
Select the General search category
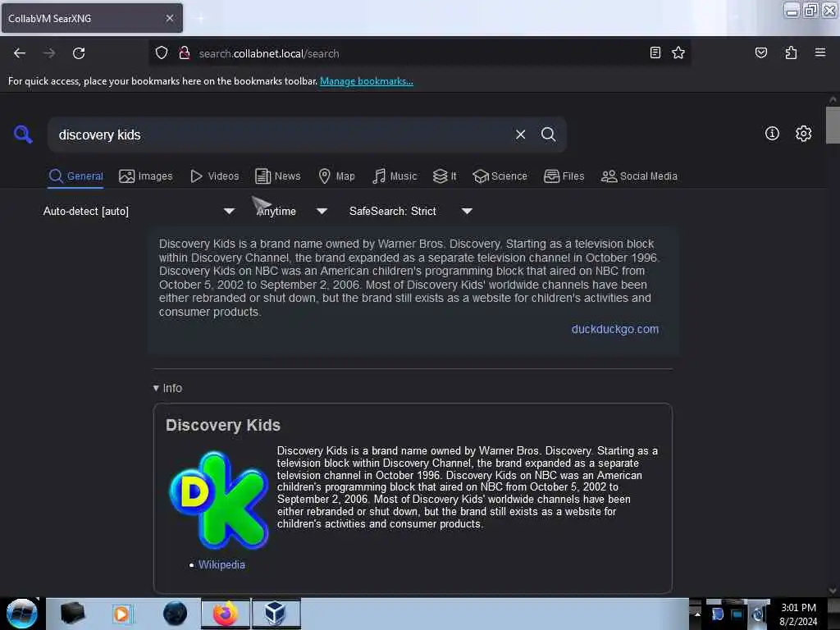point(75,176)
